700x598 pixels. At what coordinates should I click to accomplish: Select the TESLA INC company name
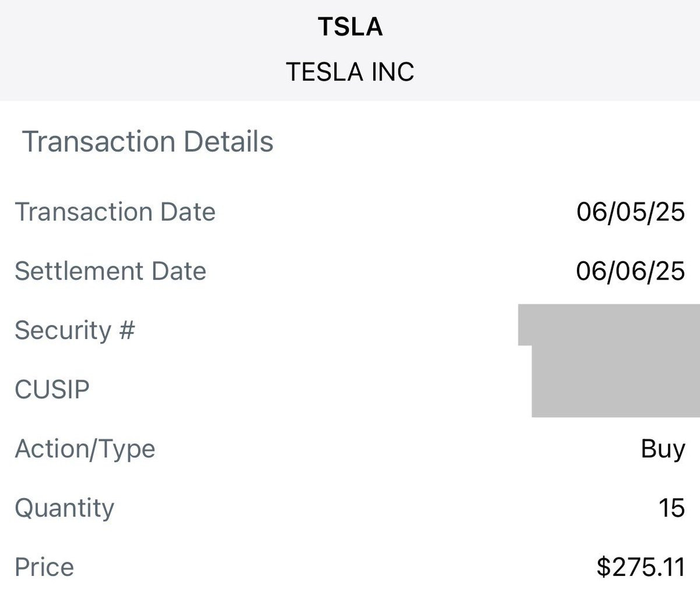coord(350,72)
